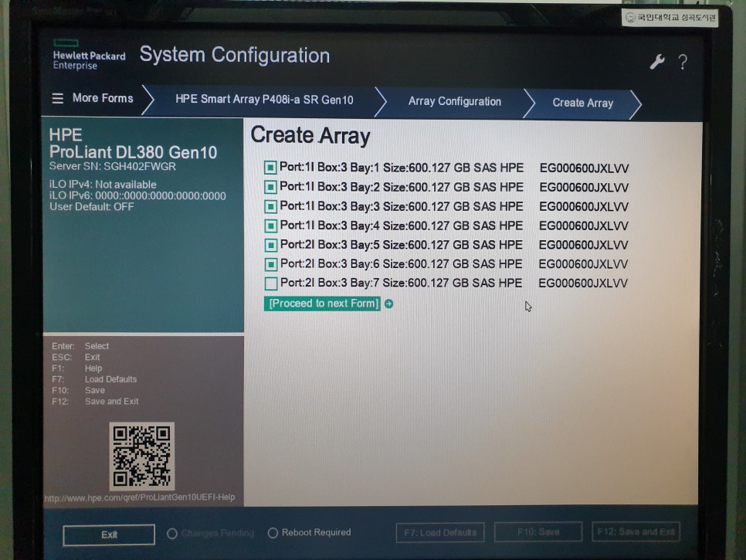746x560 pixels.
Task: Check the Bay:7 drive checkbox
Action: (271, 283)
